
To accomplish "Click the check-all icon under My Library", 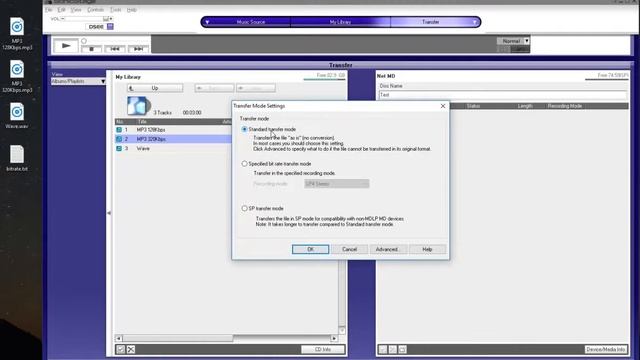I will point(121,349).
